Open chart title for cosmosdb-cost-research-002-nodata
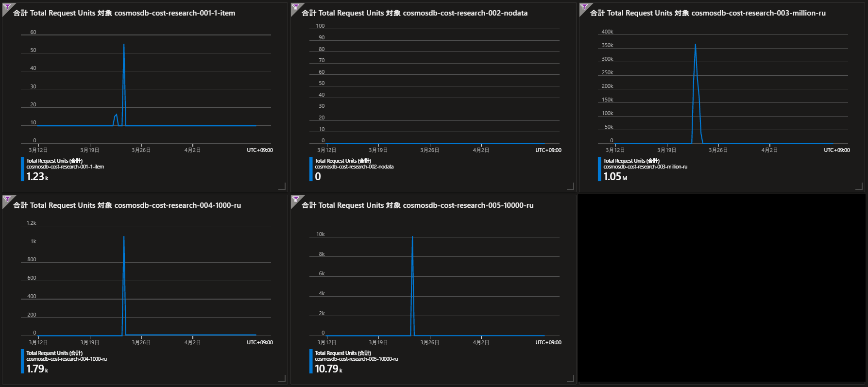The height and width of the screenshot is (387, 868). coord(415,13)
